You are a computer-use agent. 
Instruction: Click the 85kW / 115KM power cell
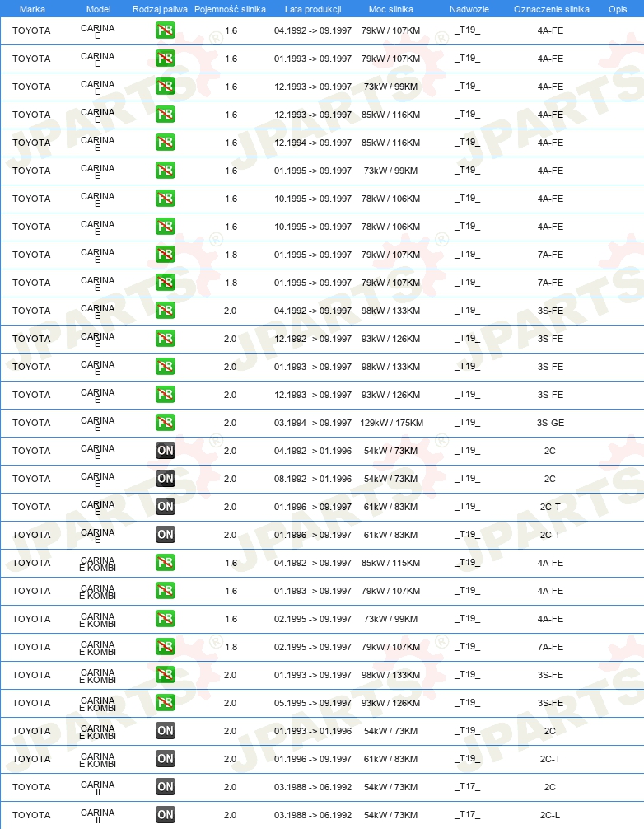(391, 563)
